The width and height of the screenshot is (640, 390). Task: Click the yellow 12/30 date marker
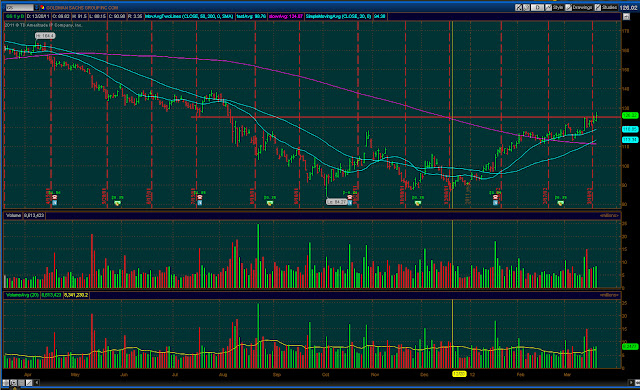[x=459, y=374]
